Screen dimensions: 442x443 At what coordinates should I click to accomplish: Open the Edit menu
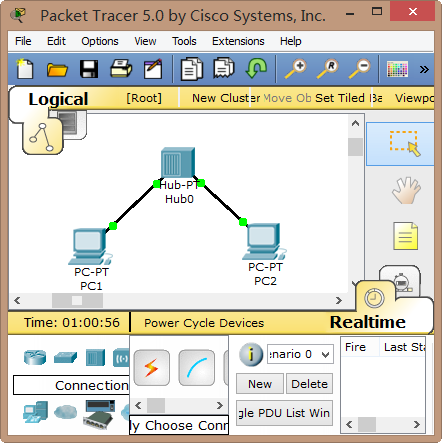pyautogui.click(x=56, y=41)
